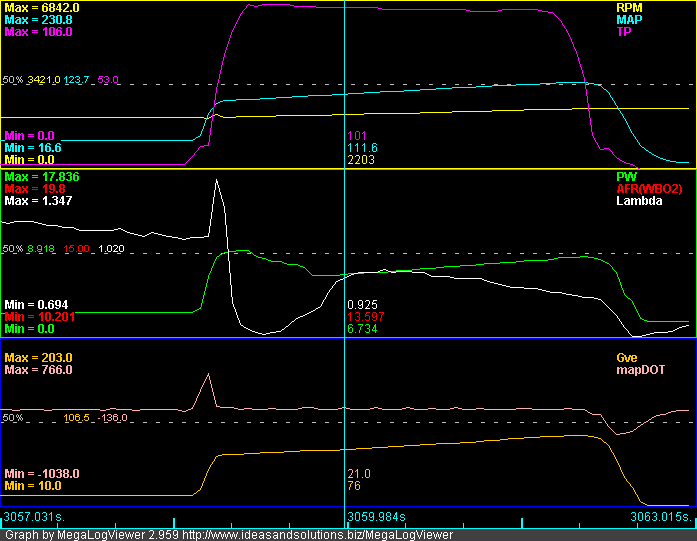Click the cursor Gve reading 76
The height and width of the screenshot is (541, 697).
click(x=354, y=485)
